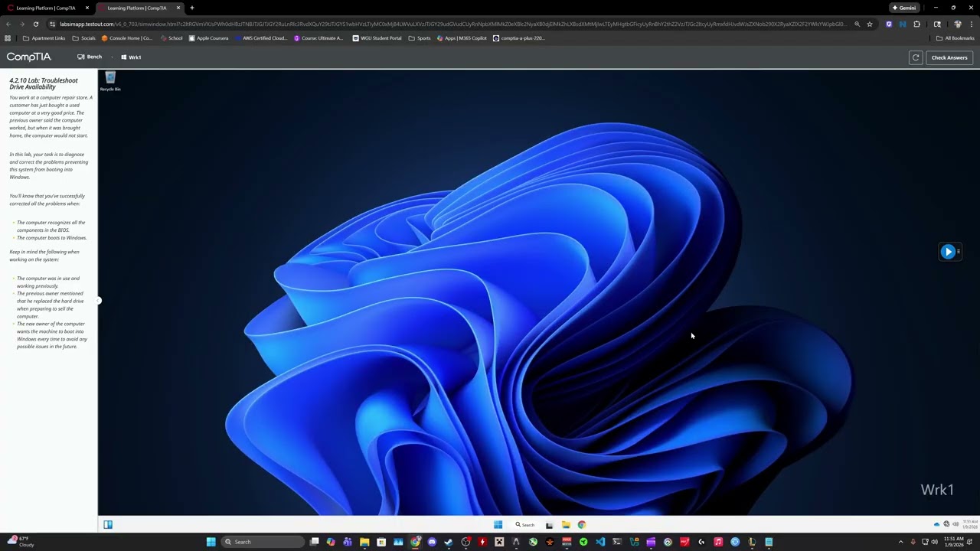Open the Socials bookmark folder
This screenshot has height=551, width=980.
84,38
